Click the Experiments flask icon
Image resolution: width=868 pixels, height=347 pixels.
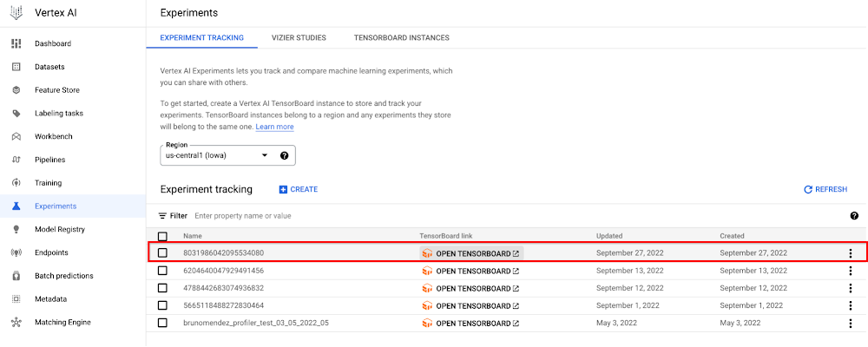pyautogui.click(x=16, y=206)
